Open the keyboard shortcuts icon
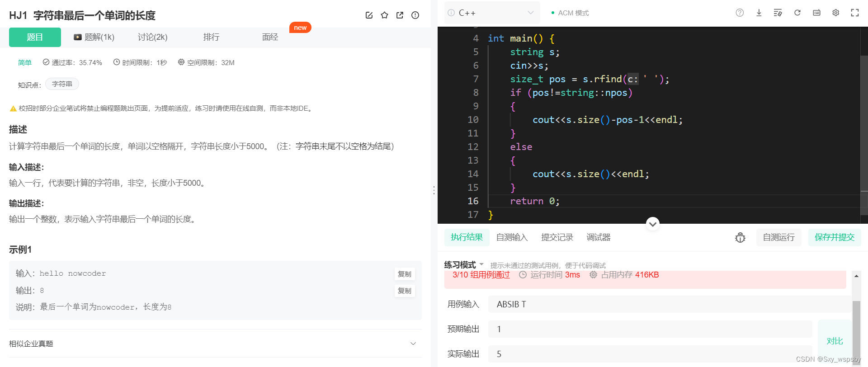This screenshot has height=367, width=868. (x=816, y=13)
